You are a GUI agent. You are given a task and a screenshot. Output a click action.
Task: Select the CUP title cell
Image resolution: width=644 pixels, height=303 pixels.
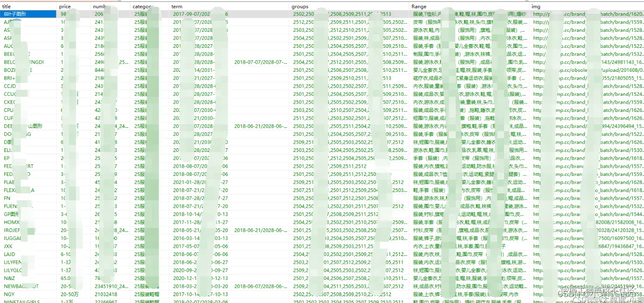pyautogui.click(x=29, y=118)
